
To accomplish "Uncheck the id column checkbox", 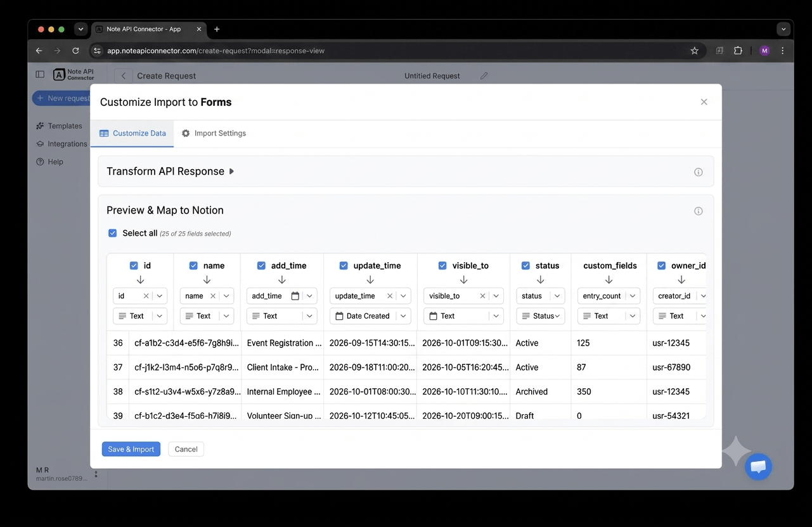I will point(134,266).
